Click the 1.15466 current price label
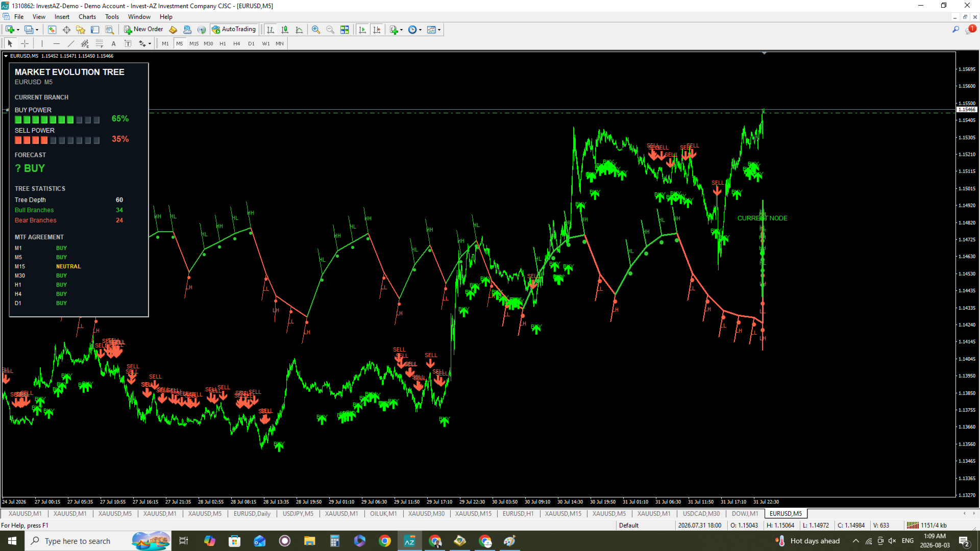 coord(967,110)
